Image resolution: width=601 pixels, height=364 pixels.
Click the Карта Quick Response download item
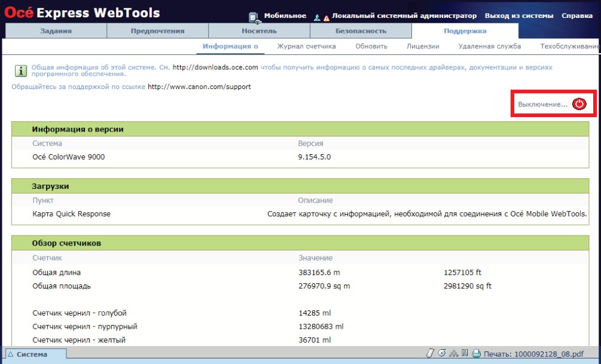pos(71,214)
